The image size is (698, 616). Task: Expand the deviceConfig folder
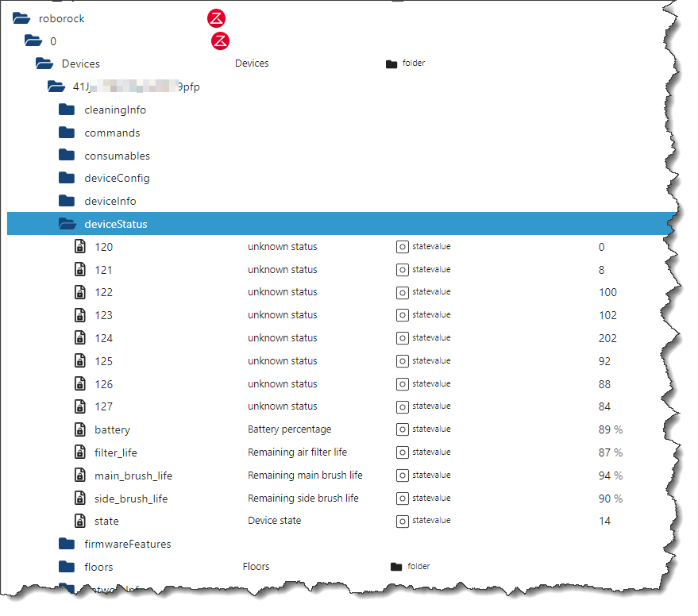67,178
